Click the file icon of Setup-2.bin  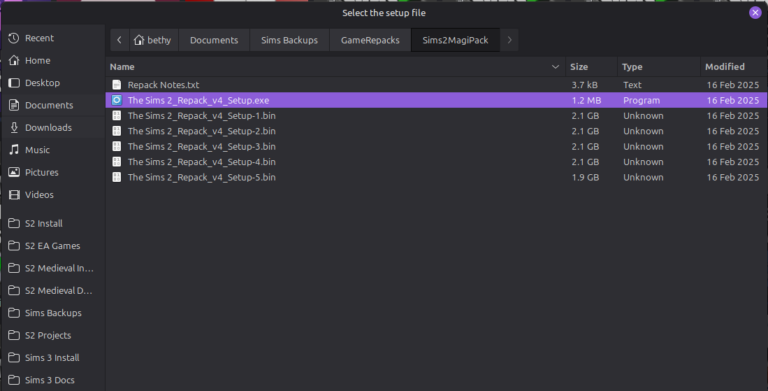(117, 131)
